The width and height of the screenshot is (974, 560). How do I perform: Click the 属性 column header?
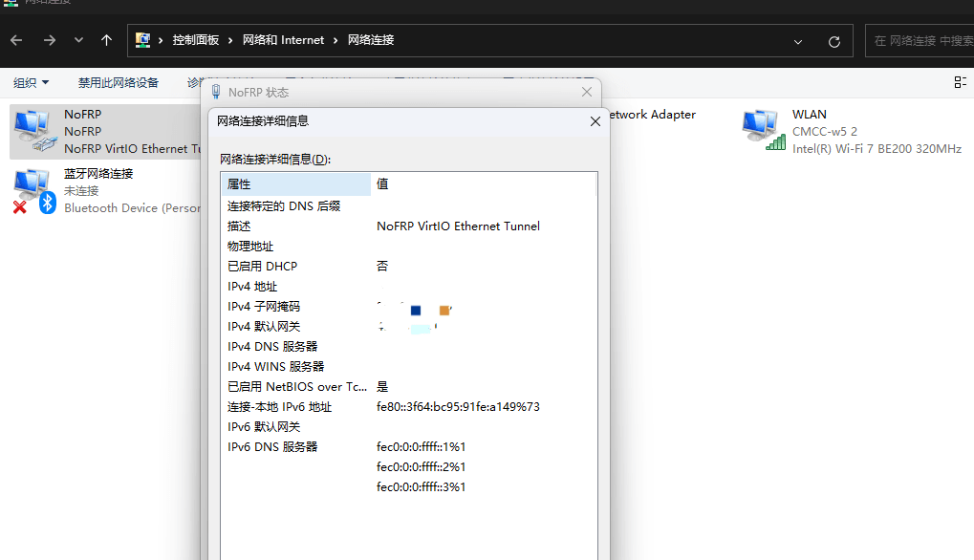(x=295, y=184)
